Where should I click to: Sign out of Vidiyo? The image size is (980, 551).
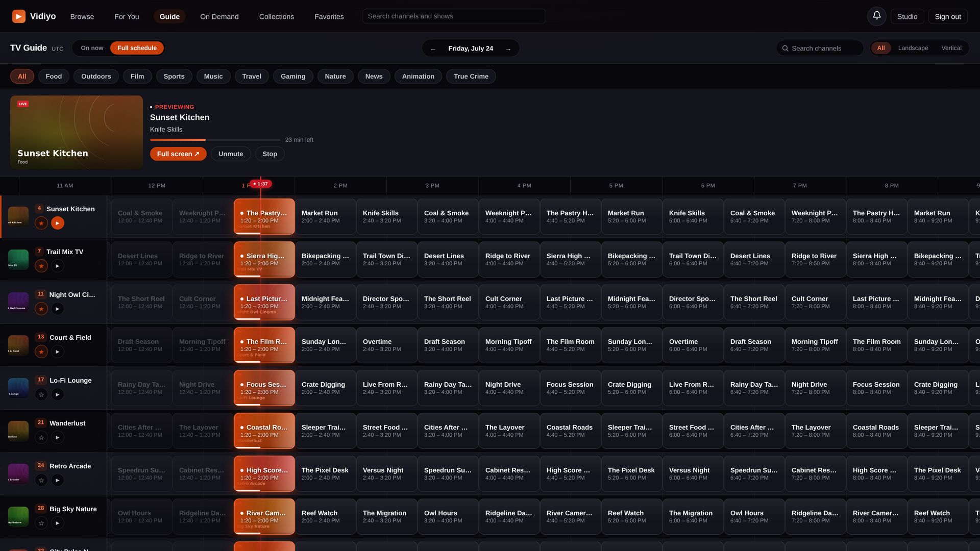pos(948,16)
